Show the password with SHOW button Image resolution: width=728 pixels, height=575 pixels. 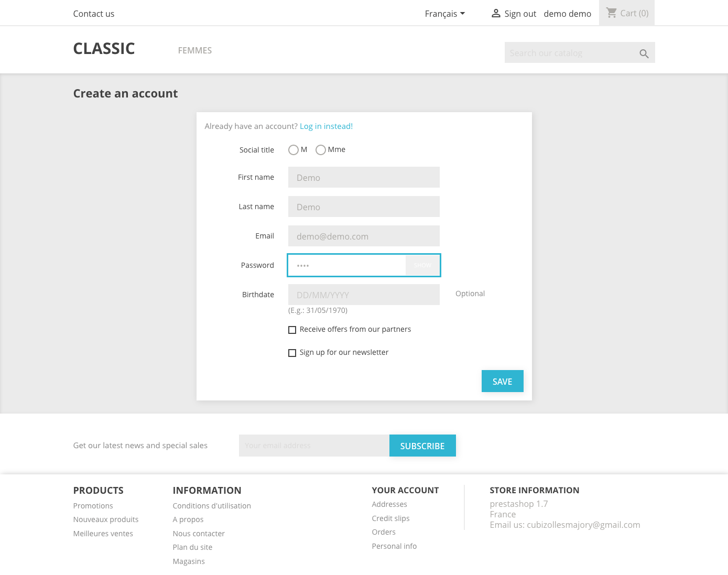click(x=422, y=265)
